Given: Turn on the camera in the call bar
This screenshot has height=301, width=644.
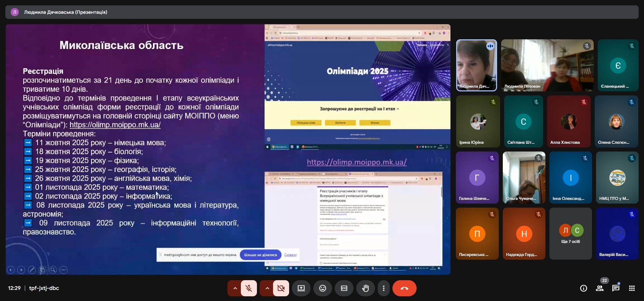Looking at the screenshot, I should point(281,288).
